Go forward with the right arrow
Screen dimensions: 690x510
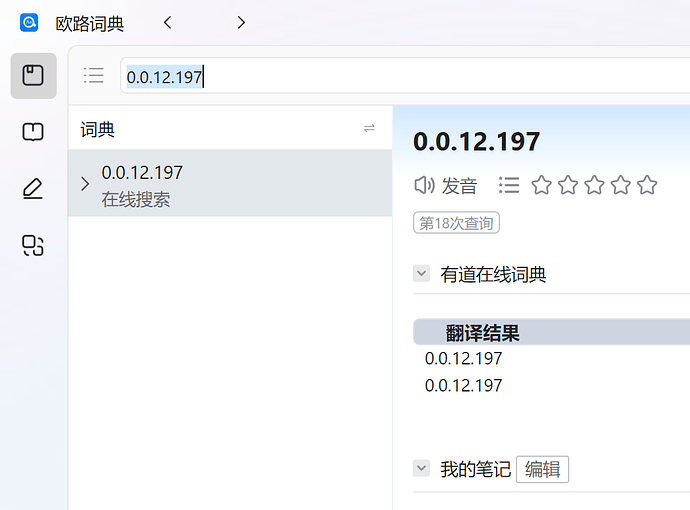[x=241, y=22]
